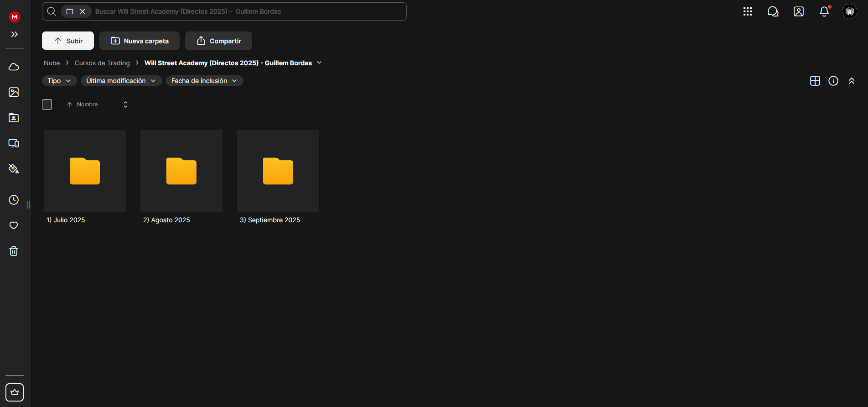
Task: Open notifications bell icon
Action: (824, 11)
